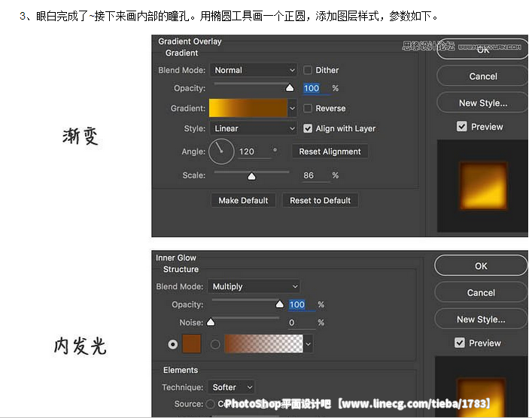
Task: Click the Angle dial control
Action: pyautogui.click(x=221, y=151)
